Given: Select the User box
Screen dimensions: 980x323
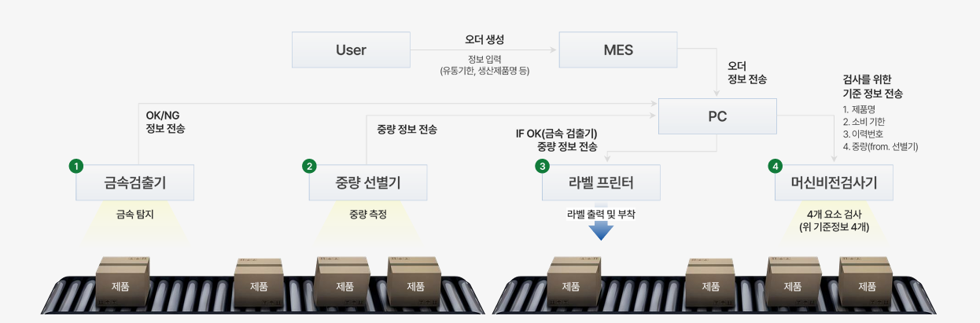Looking at the screenshot, I should [x=351, y=50].
